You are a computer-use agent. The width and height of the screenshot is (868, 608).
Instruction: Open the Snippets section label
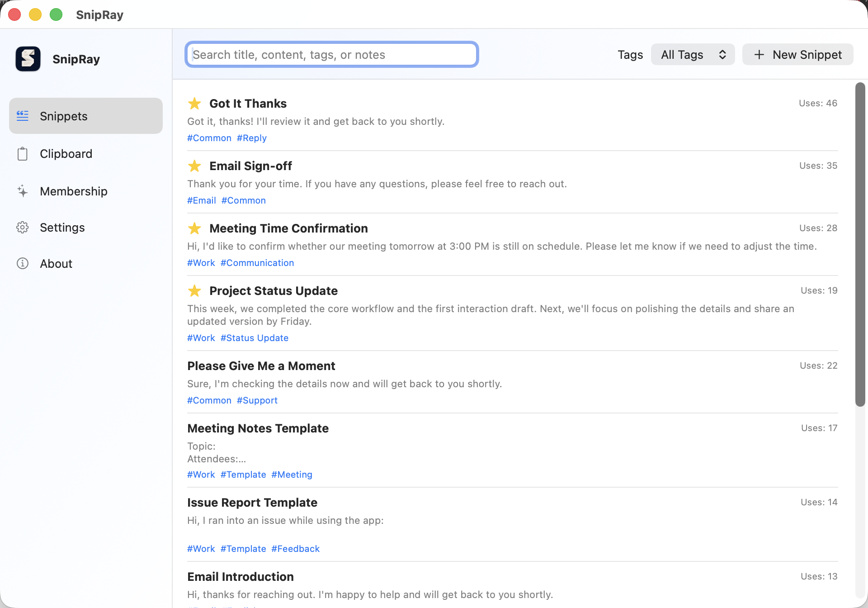tap(64, 116)
